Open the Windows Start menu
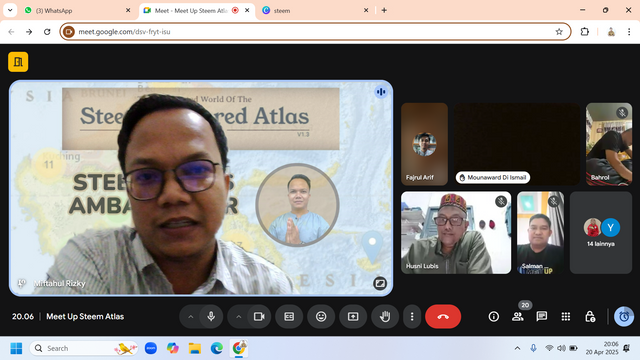Viewport: 640px width, 360px height. point(16,348)
